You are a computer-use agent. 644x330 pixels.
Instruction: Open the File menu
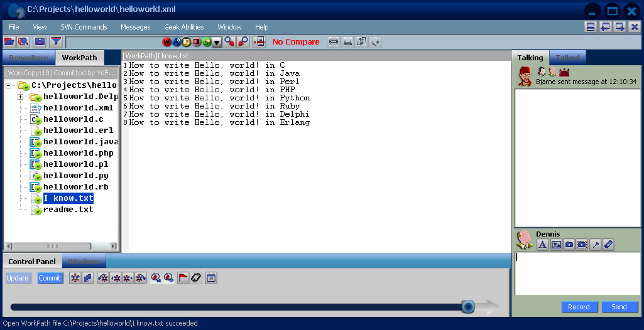click(14, 27)
